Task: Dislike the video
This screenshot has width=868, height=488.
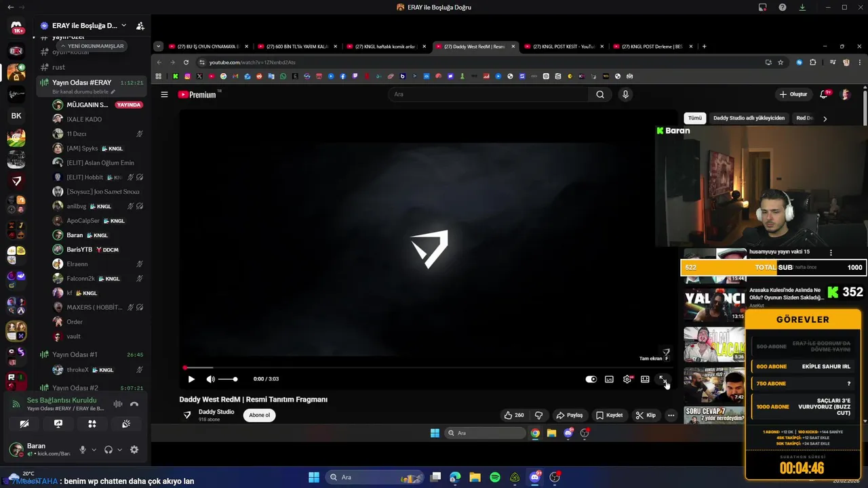Action: [539, 415]
